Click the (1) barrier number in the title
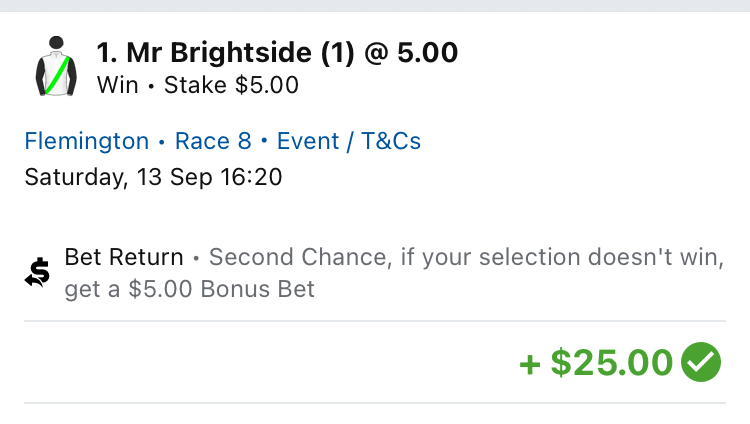 point(339,53)
